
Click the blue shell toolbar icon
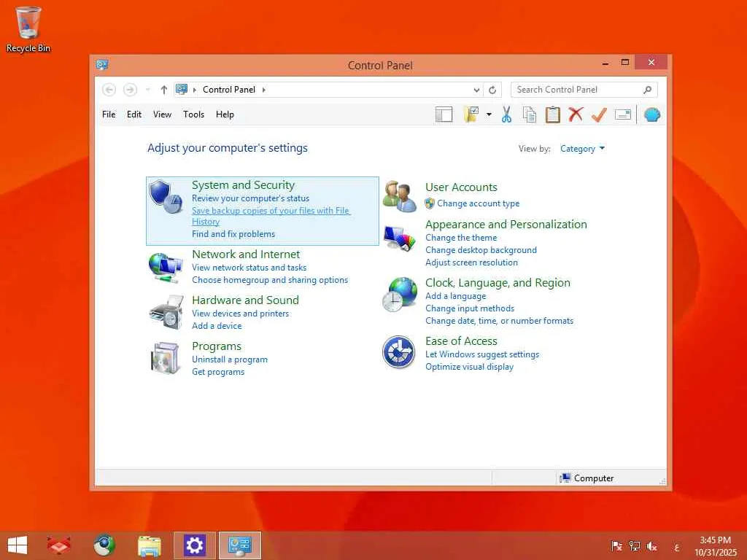coord(651,114)
